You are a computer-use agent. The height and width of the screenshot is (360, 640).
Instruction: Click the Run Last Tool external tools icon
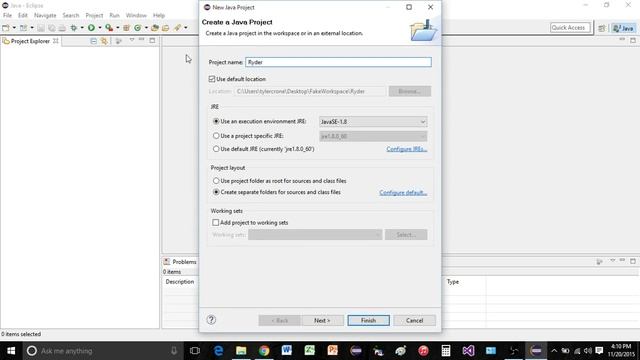click(x=109, y=28)
